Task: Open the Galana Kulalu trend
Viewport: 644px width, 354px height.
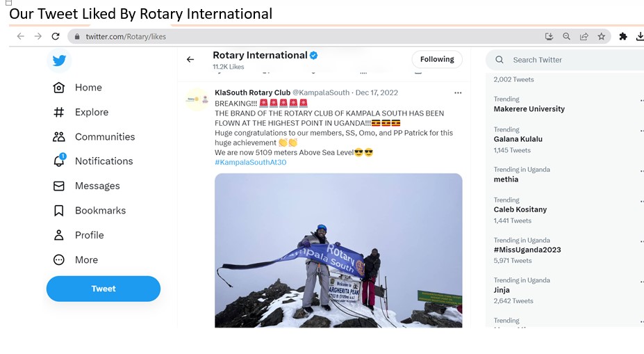Action: click(x=518, y=139)
